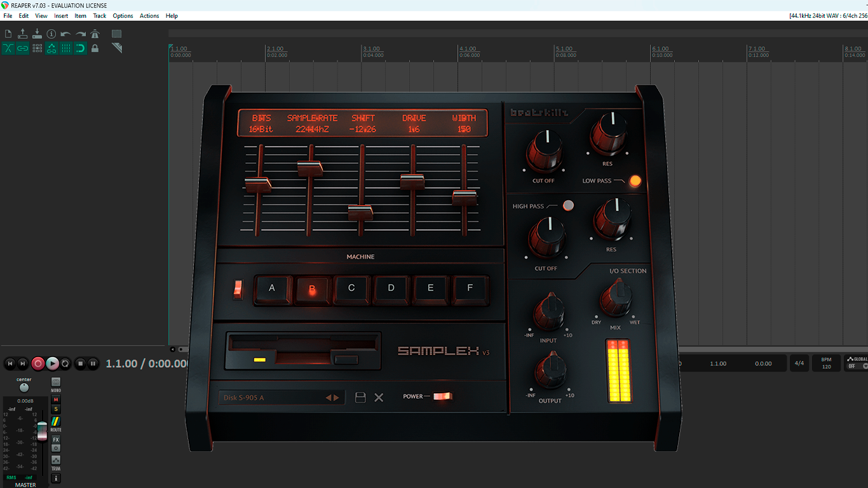Click the Stop transport button
This screenshot has height=488, width=868.
pyautogui.click(x=80, y=363)
